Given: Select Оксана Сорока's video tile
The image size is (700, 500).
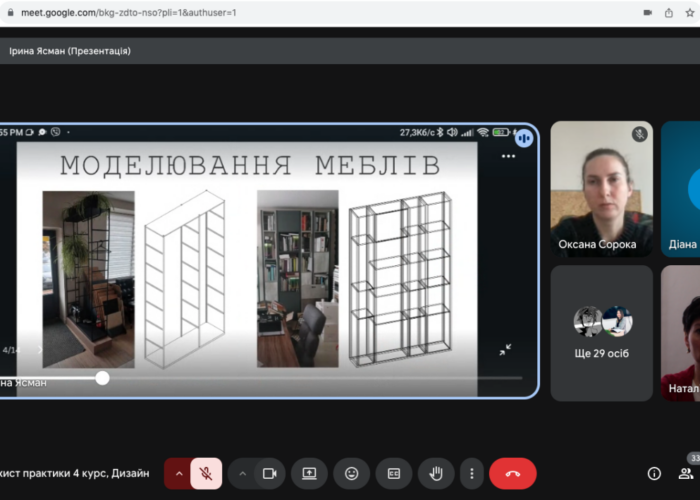Looking at the screenshot, I should pos(601,189).
